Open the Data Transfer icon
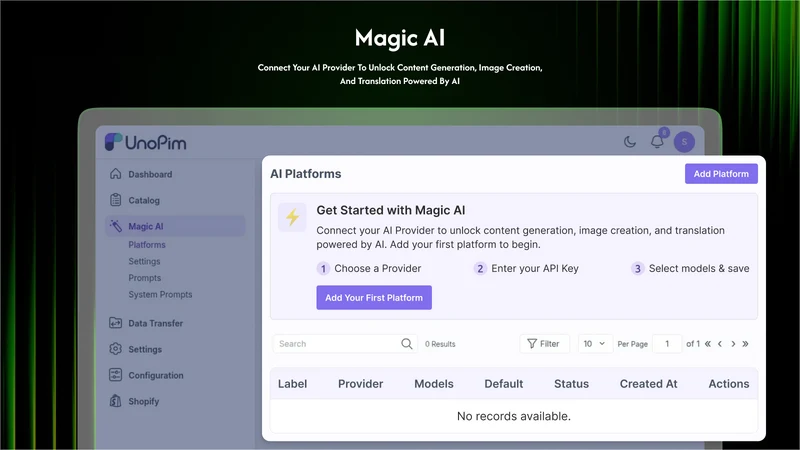 point(116,323)
